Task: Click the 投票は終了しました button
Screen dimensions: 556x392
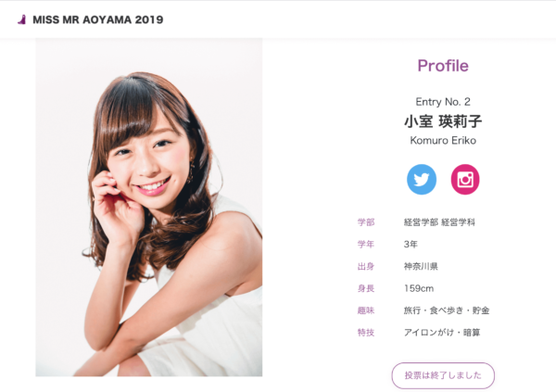Action: (x=443, y=375)
